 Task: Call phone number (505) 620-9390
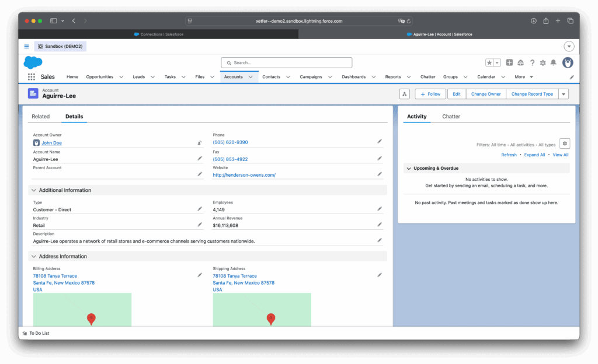[230, 142]
